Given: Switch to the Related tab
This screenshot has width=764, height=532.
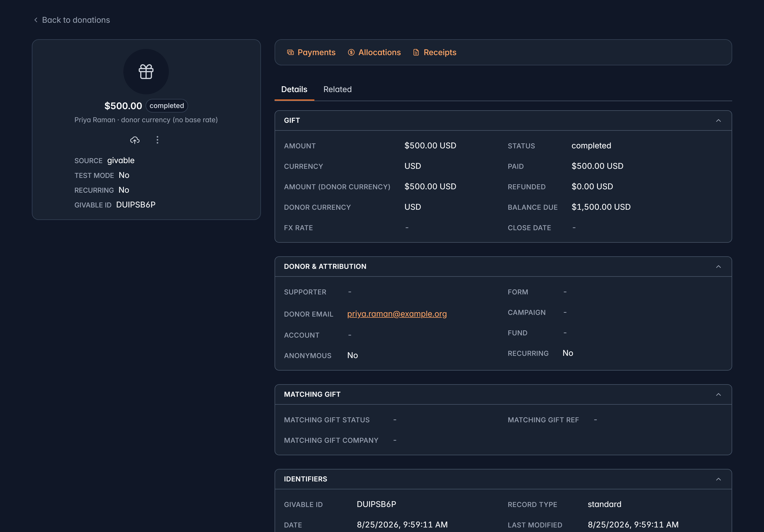Looking at the screenshot, I should pos(337,89).
